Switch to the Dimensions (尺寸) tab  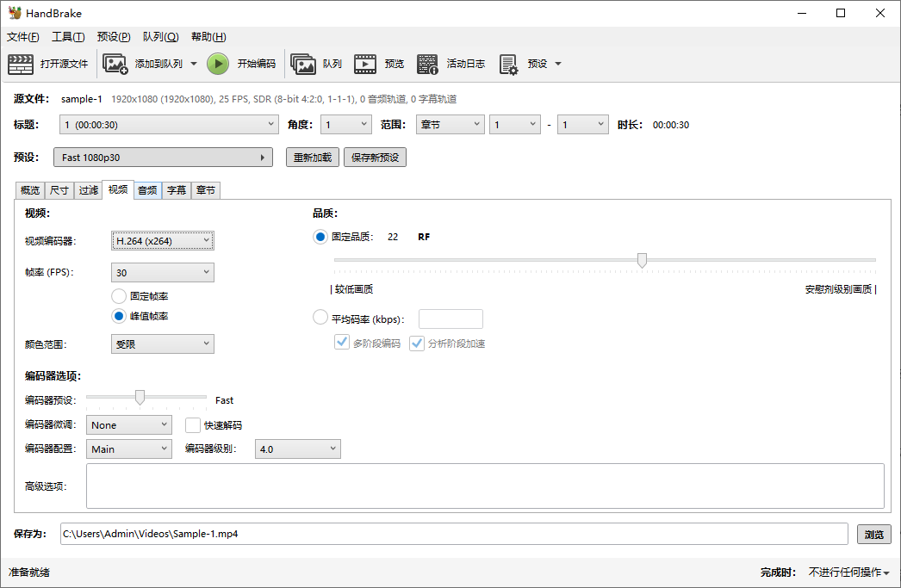tap(59, 190)
